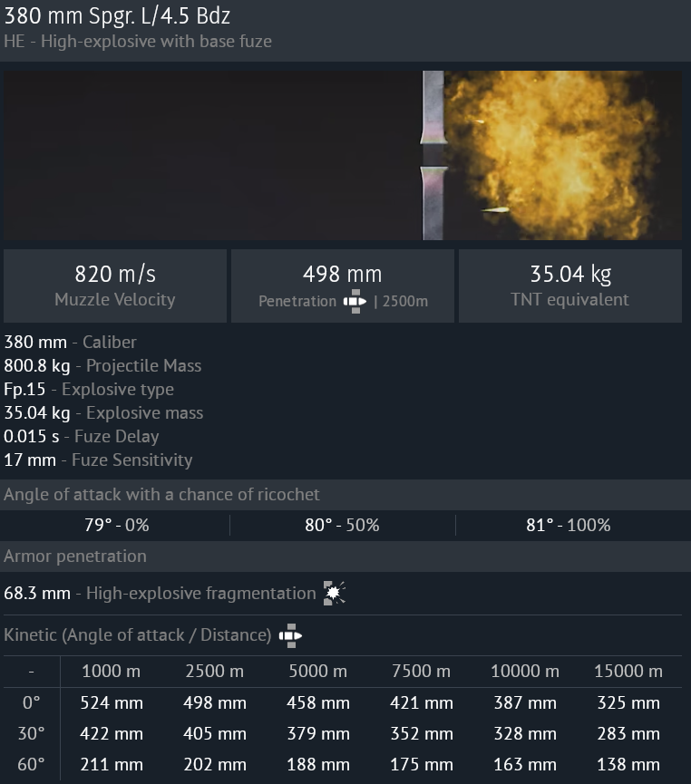The width and height of the screenshot is (691, 784).
Task: Select the TNT equivalent stat box
Action: click(569, 286)
